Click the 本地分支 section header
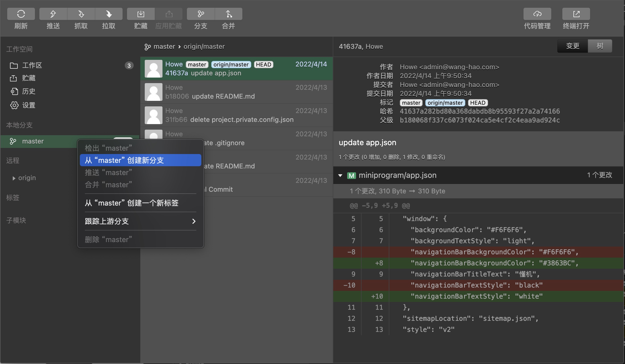The image size is (625, 364). 19,125
